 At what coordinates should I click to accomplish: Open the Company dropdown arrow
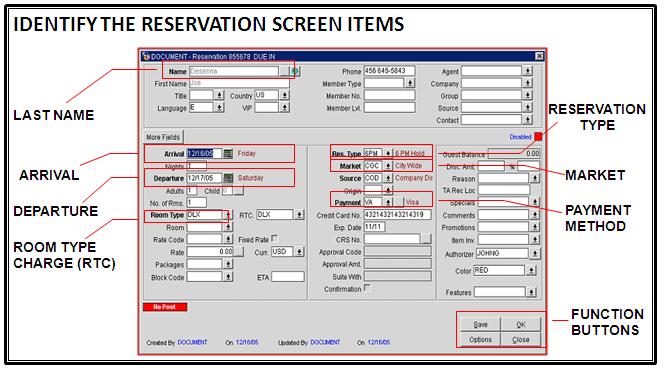(x=527, y=83)
